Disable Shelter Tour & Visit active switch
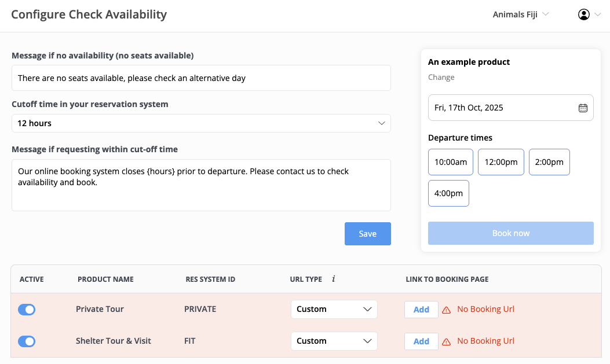 (27, 341)
